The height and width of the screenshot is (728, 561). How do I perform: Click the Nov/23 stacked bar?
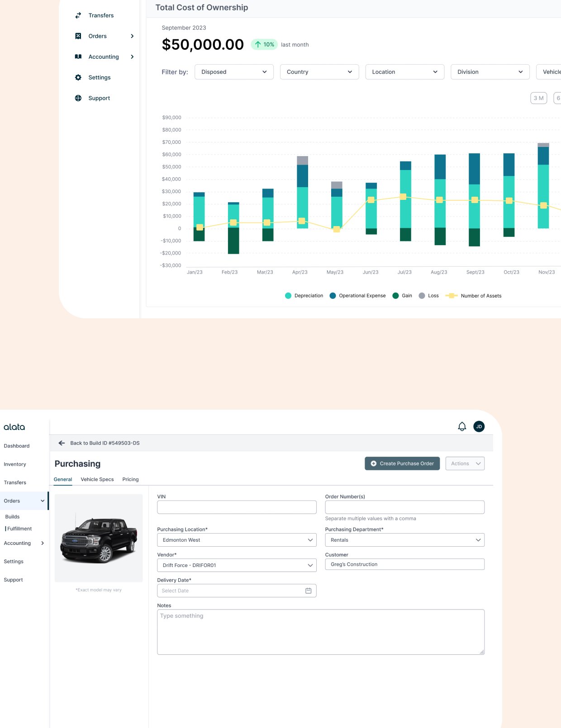coord(543,186)
